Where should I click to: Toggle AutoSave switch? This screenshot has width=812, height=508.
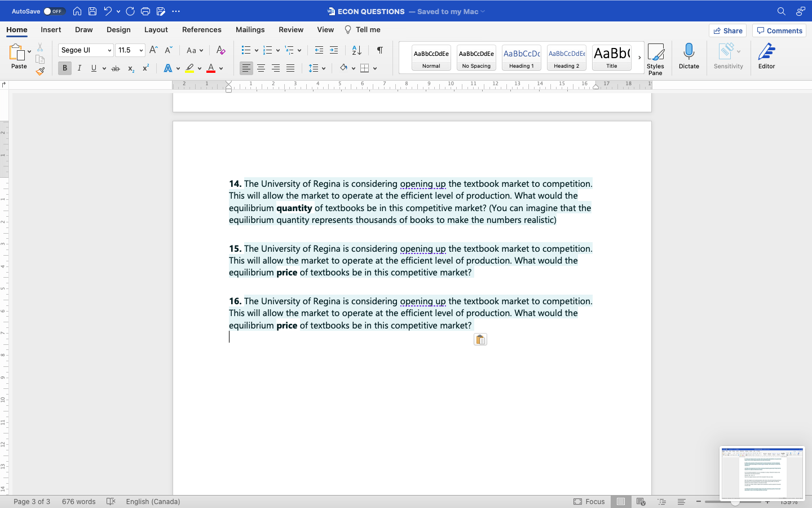pos(54,11)
